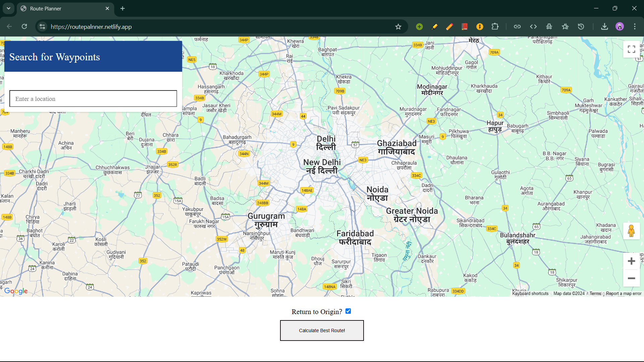Viewport: 644px width, 362px height.
Task: Click the Street View pegman icon
Action: pyautogui.click(x=632, y=231)
